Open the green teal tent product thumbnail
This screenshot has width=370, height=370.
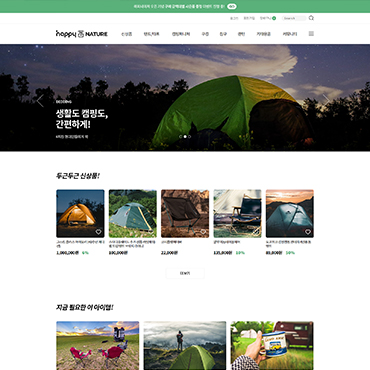pyautogui.click(x=133, y=213)
